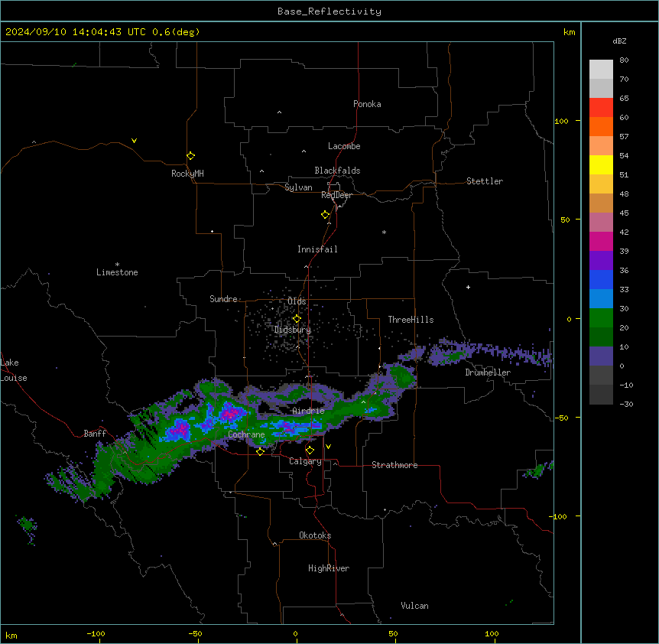Select the yellow diamond marker beside Olds
Image resolution: width=659 pixels, height=644 pixels.
297,319
